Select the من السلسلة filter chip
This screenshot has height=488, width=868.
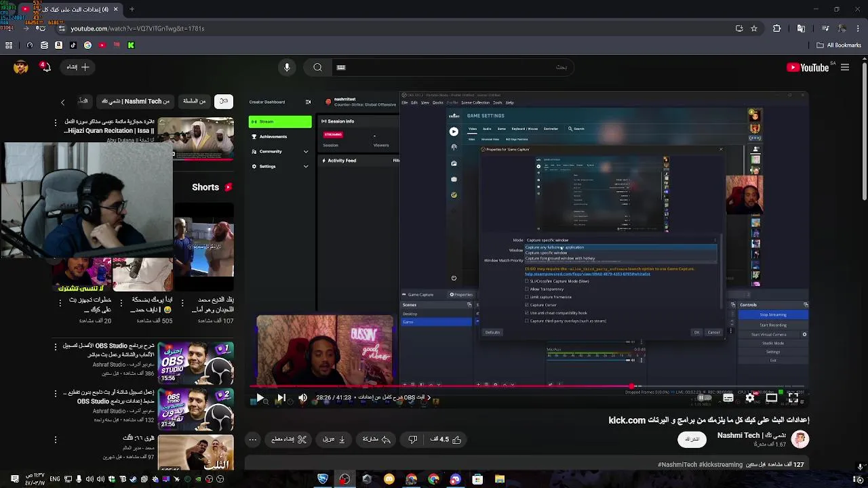(x=194, y=102)
